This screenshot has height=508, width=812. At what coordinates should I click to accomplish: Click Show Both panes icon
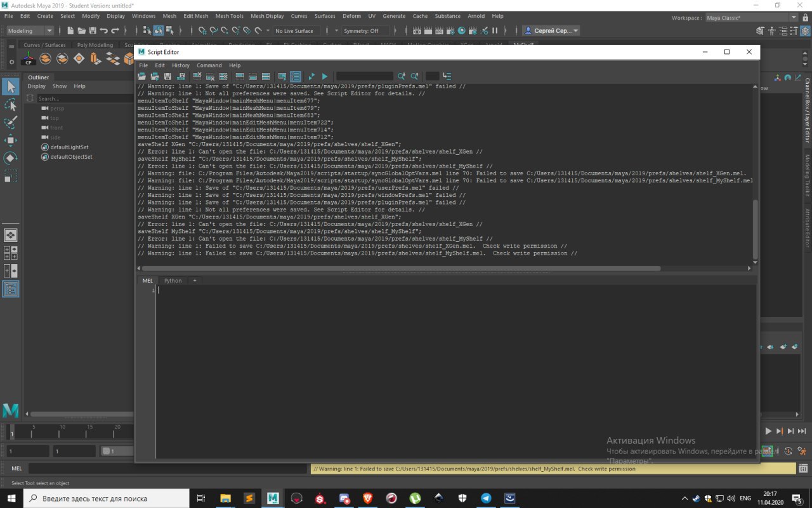pyautogui.click(x=266, y=76)
